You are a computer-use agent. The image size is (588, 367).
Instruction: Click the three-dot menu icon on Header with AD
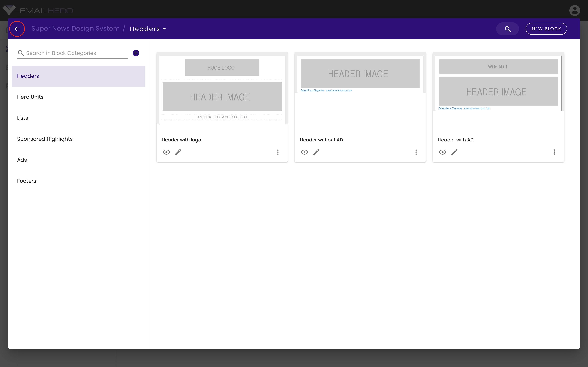[x=555, y=152]
